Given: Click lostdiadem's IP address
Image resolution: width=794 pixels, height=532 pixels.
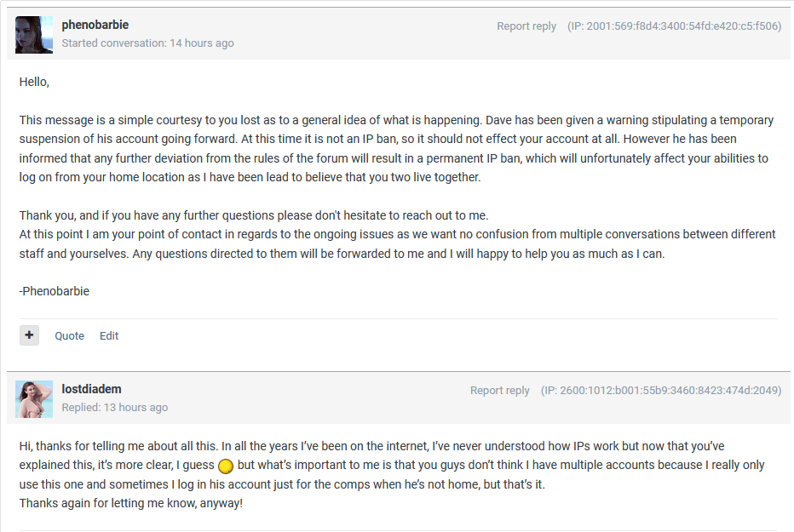Looking at the screenshot, I should point(660,391).
